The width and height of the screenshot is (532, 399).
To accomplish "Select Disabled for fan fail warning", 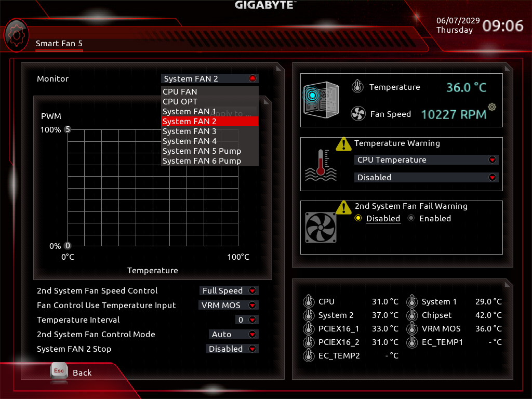I will pos(377,219).
